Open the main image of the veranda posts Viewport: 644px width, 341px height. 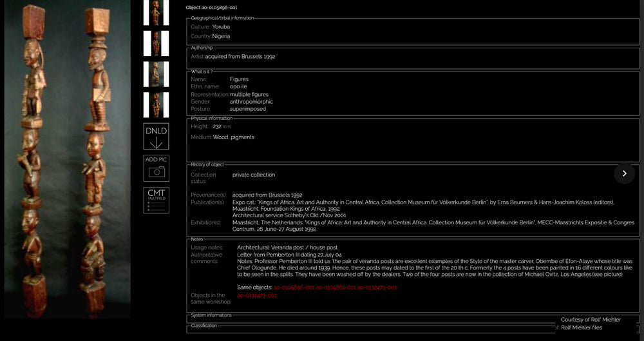[x=66, y=161]
